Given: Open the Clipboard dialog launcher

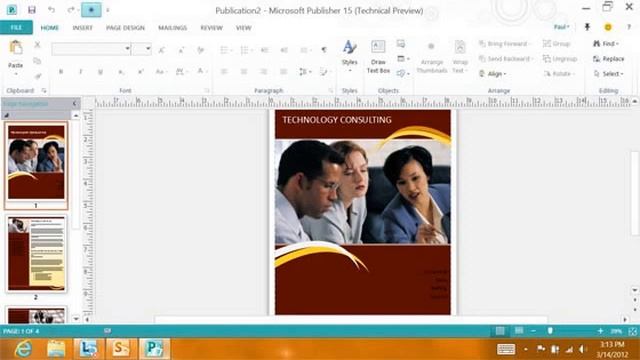Looking at the screenshot, I should click(44, 91).
